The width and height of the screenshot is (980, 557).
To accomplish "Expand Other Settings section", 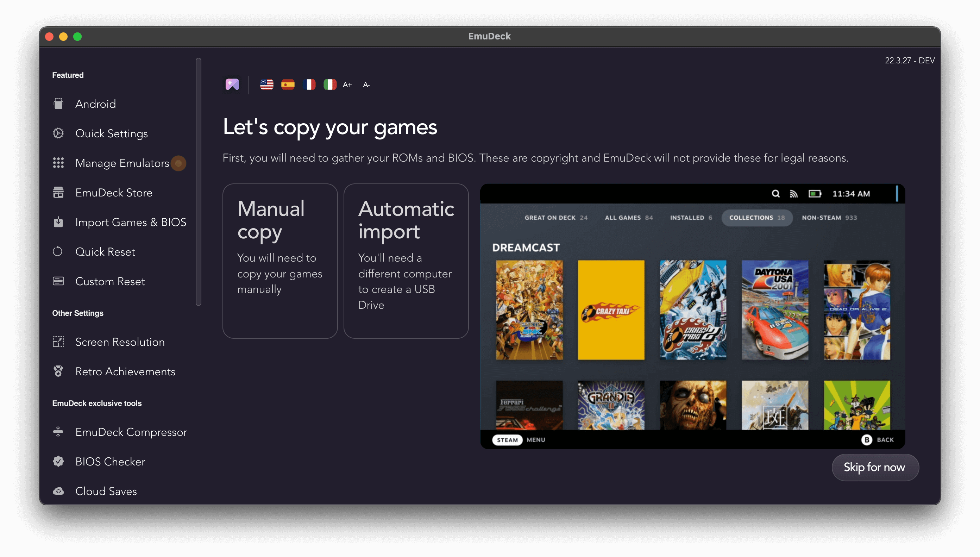I will (x=78, y=313).
